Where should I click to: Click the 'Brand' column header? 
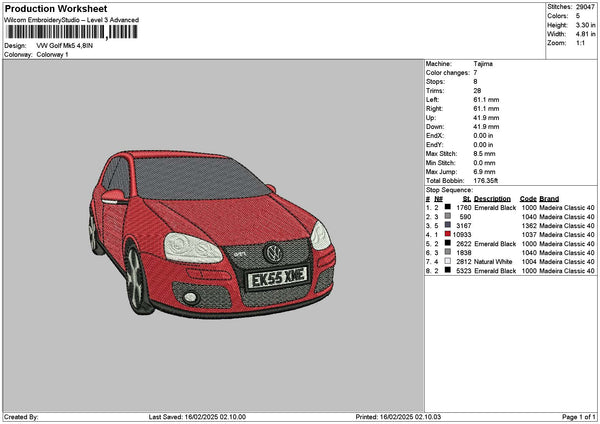(549, 199)
